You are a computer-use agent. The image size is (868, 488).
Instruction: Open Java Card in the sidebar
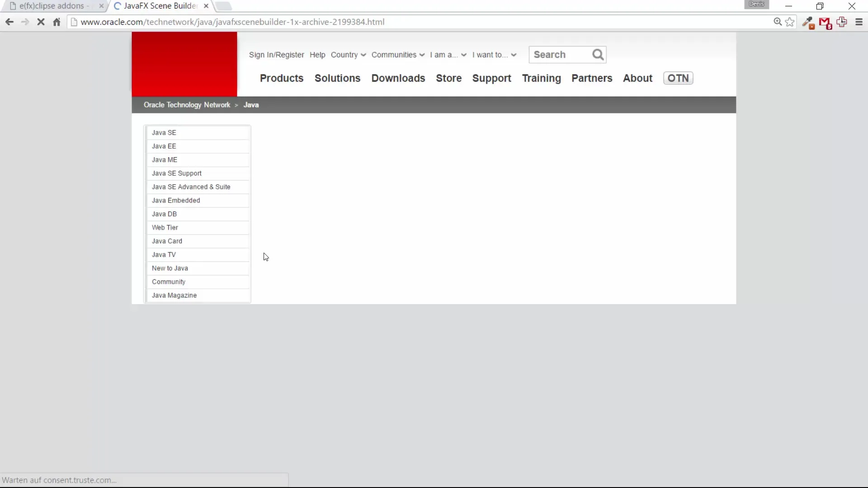(198, 241)
